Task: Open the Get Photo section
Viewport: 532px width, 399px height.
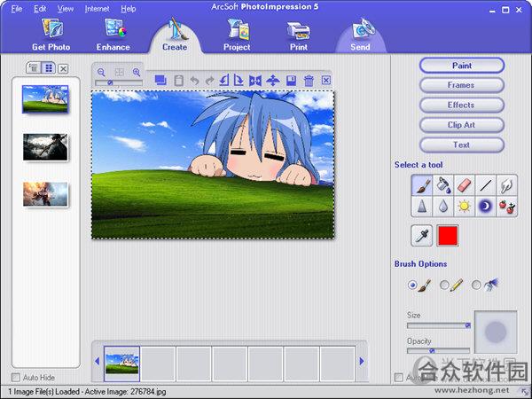Action: coord(51,35)
